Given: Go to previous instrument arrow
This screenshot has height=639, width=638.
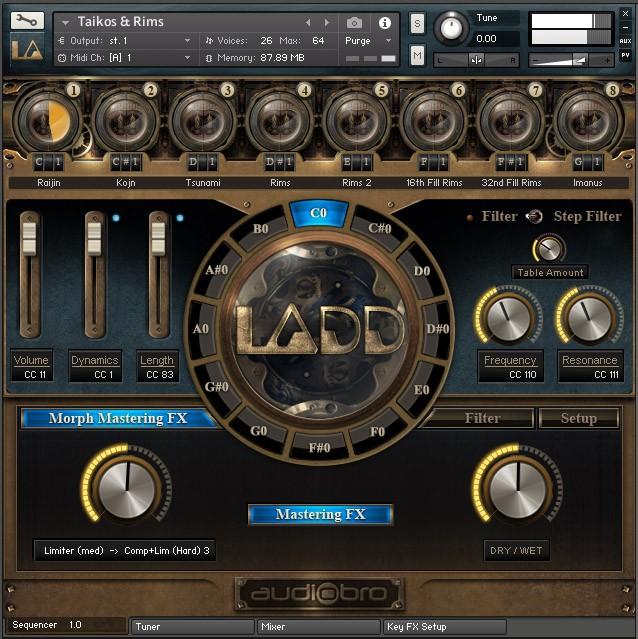Looking at the screenshot, I should click(308, 22).
